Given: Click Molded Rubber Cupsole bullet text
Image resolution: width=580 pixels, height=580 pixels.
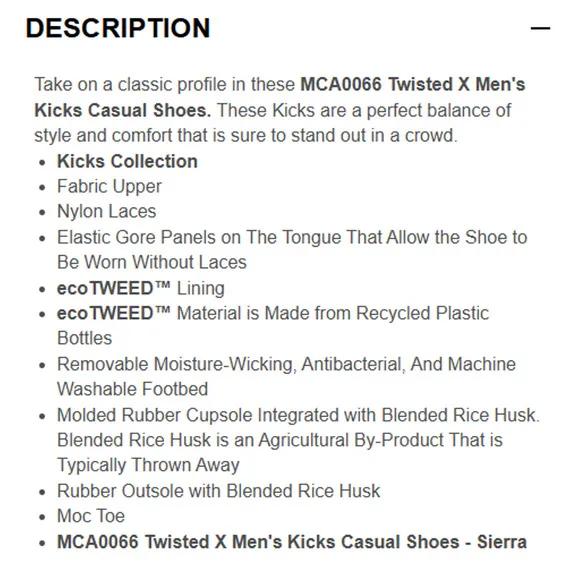Looking at the screenshot, I should coord(298,415).
